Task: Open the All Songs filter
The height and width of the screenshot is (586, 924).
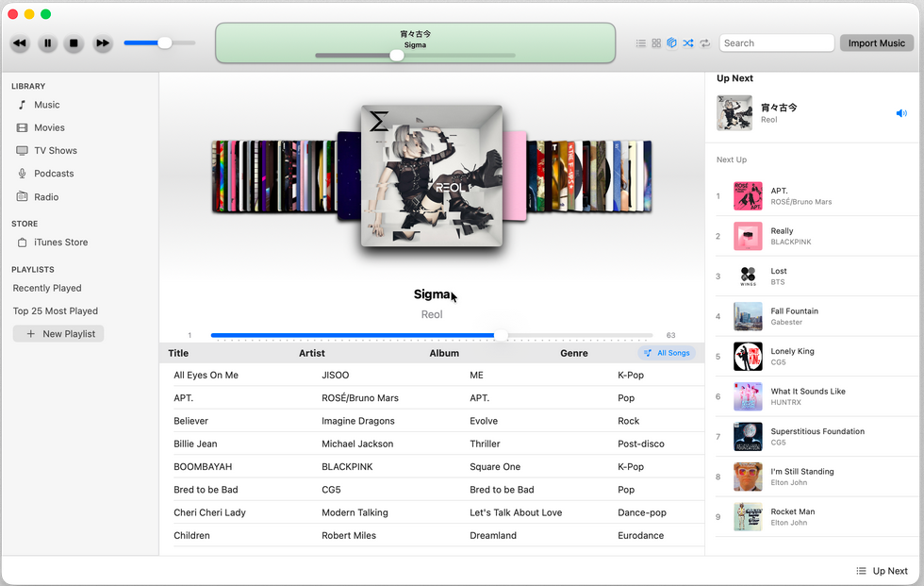Action: click(x=668, y=353)
